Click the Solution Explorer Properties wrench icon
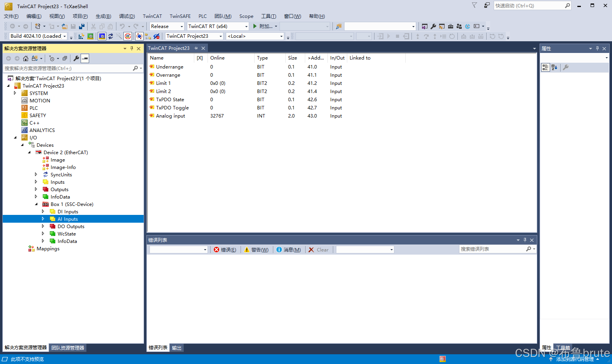This screenshot has height=364, width=612. 76,58
